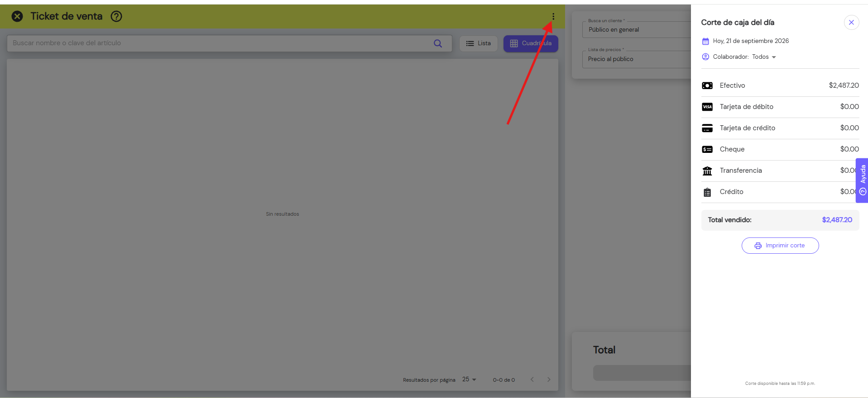
Task: Click the Tarjeta de débito Visa icon
Action: (707, 107)
